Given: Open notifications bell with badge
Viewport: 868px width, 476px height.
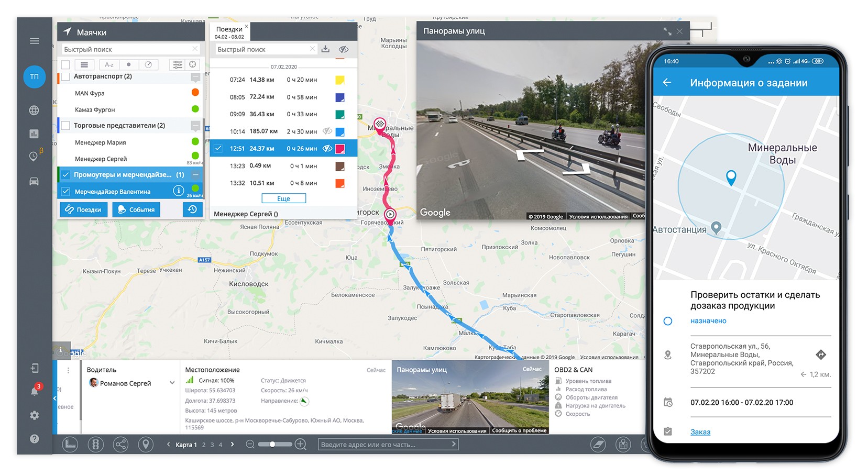Looking at the screenshot, I should click(x=35, y=391).
